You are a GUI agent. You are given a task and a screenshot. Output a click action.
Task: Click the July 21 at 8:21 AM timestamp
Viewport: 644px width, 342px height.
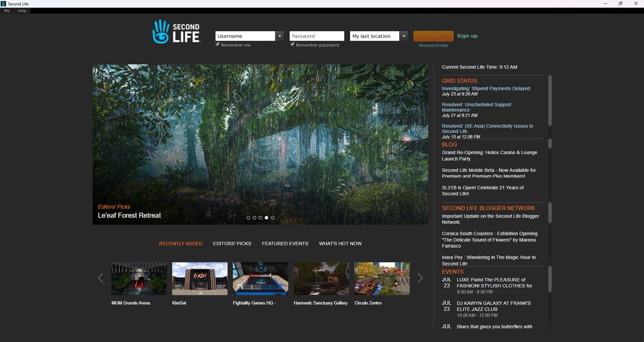459,115
